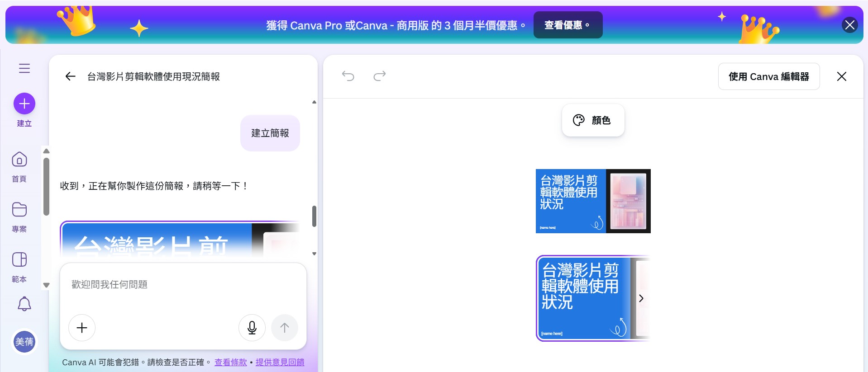Viewport: 868px width, 372px height.
Task: Redo the last action
Action: tap(380, 76)
